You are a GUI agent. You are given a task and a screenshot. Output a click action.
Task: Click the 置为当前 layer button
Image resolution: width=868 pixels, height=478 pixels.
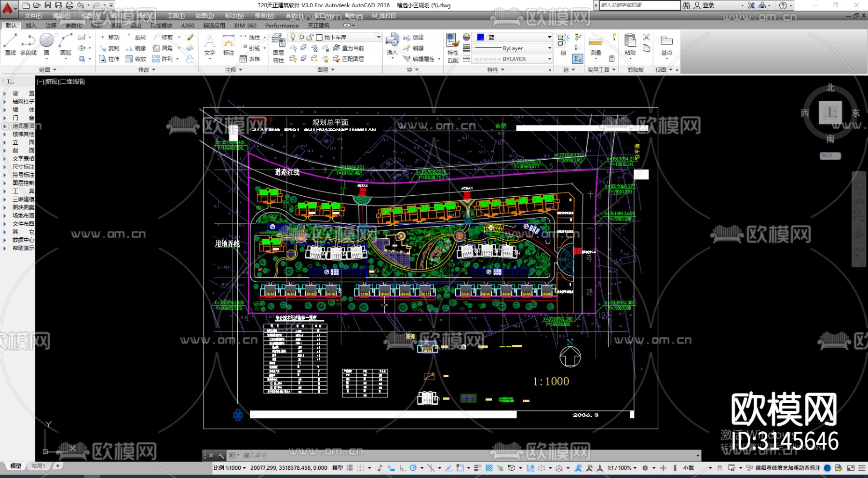click(349, 48)
